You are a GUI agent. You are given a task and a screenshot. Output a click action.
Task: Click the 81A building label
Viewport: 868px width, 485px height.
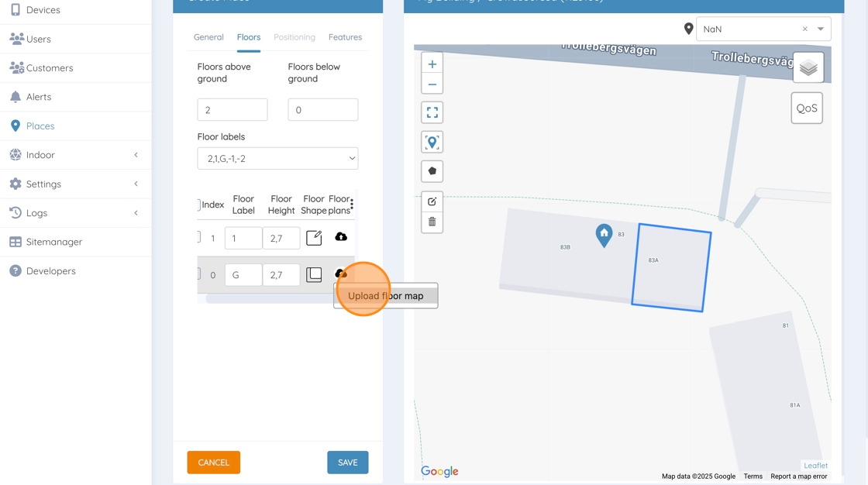click(x=795, y=405)
